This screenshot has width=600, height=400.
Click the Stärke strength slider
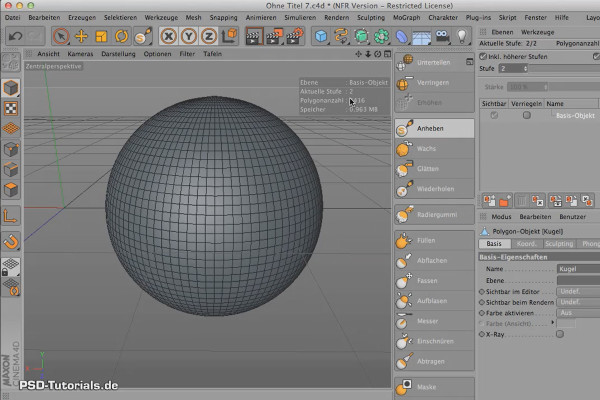click(574, 87)
